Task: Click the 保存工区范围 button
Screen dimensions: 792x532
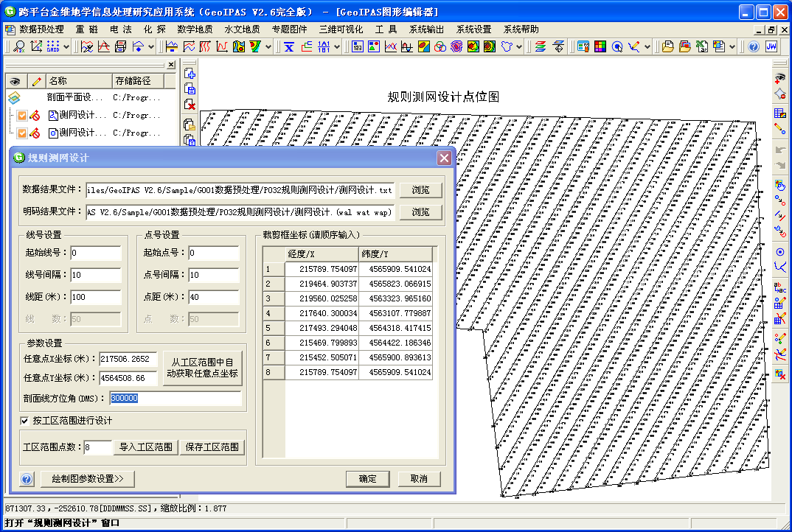Action: coord(212,447)
